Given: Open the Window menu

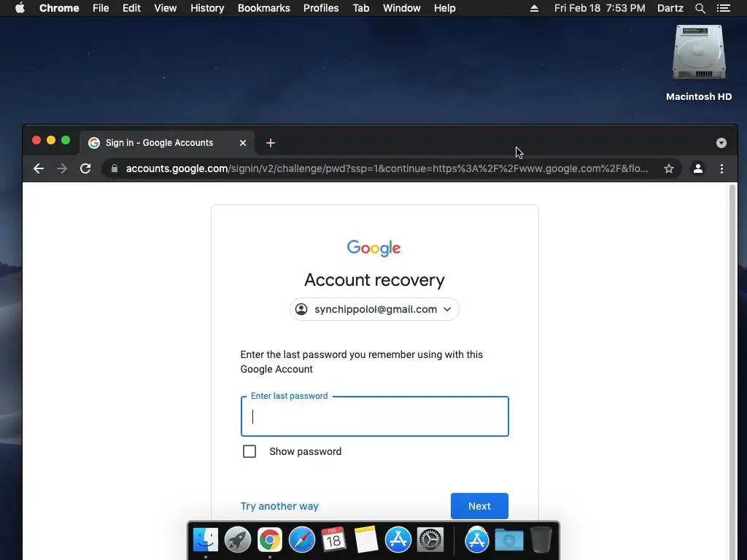Looking at the screenshot, I should (402, 8).
